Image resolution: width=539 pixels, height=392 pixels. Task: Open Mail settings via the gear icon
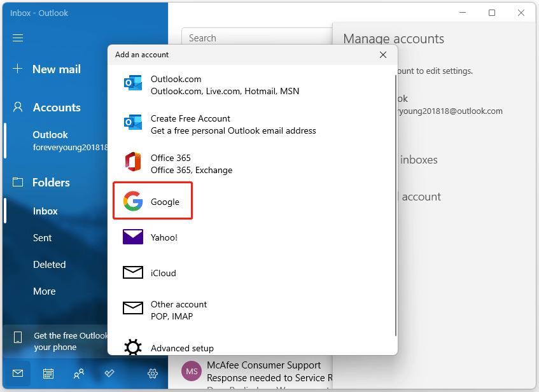tap(152, 374)
